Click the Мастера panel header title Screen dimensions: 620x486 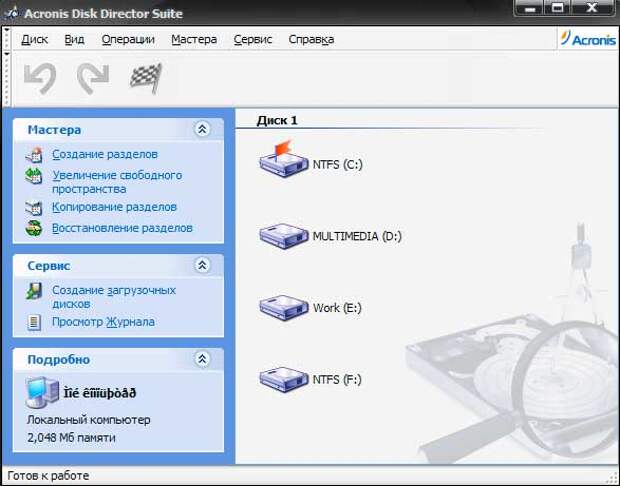pos(54,130)
